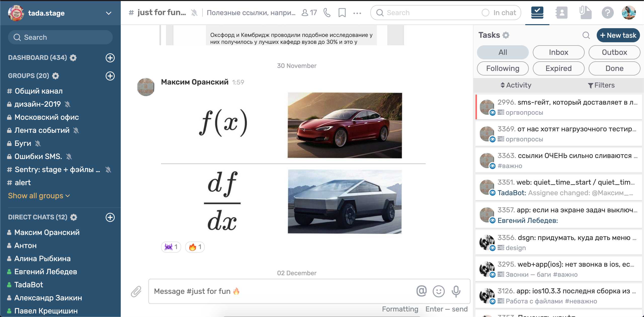Click the New task button
644x317 pixels.
(x=618, y=35)
